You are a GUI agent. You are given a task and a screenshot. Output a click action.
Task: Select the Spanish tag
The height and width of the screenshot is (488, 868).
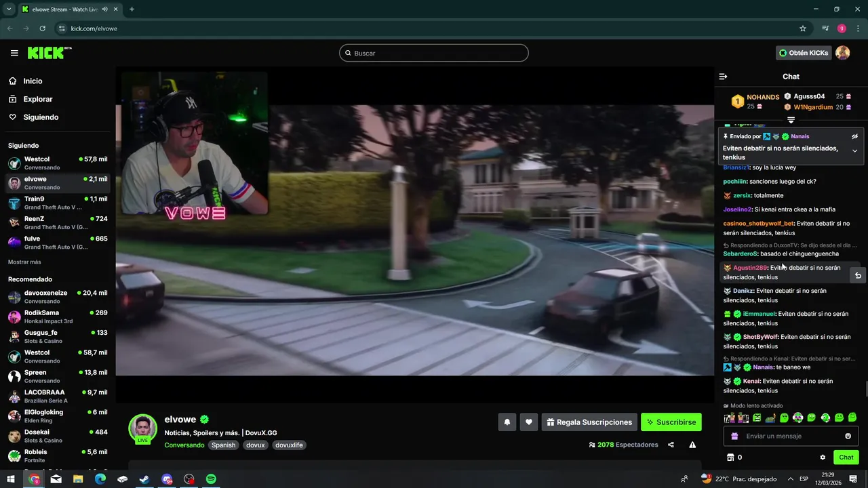(x=223, y=445)
